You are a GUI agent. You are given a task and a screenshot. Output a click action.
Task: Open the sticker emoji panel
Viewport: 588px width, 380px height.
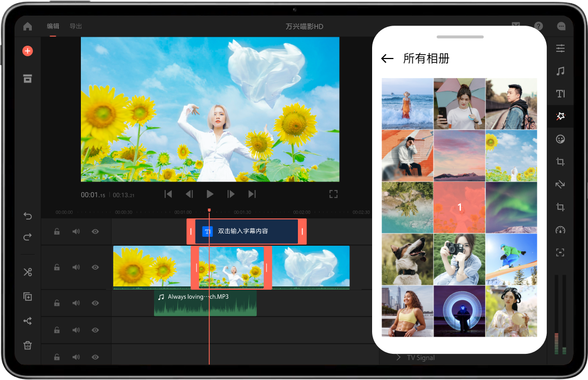tap(561, 139)
